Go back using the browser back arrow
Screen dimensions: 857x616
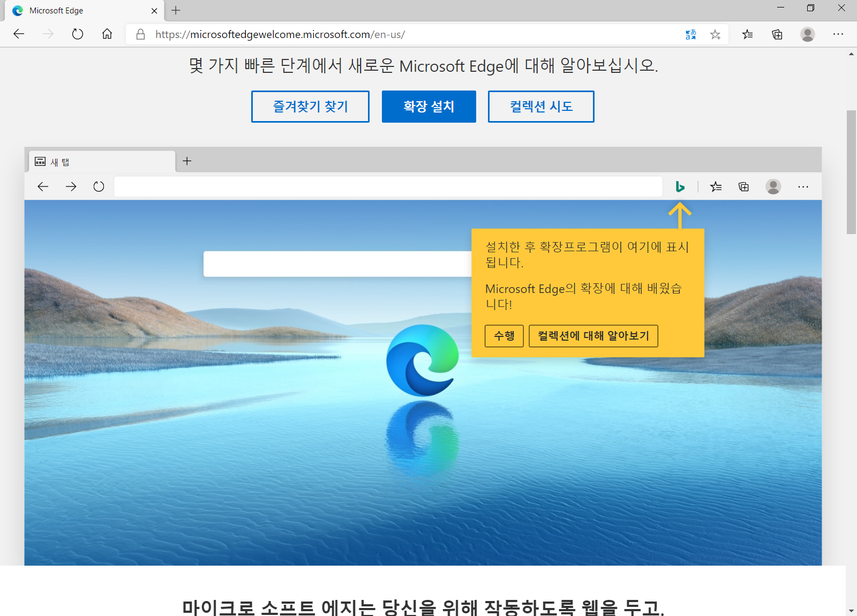(19, 34)
